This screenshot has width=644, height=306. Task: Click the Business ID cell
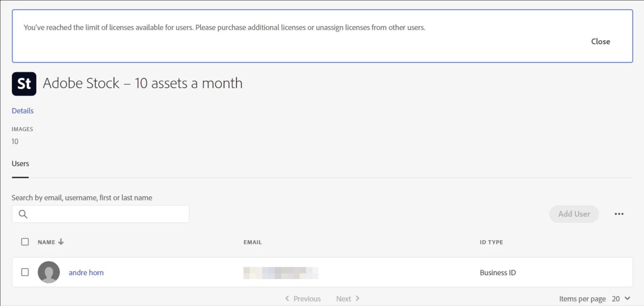coord(498,273)
